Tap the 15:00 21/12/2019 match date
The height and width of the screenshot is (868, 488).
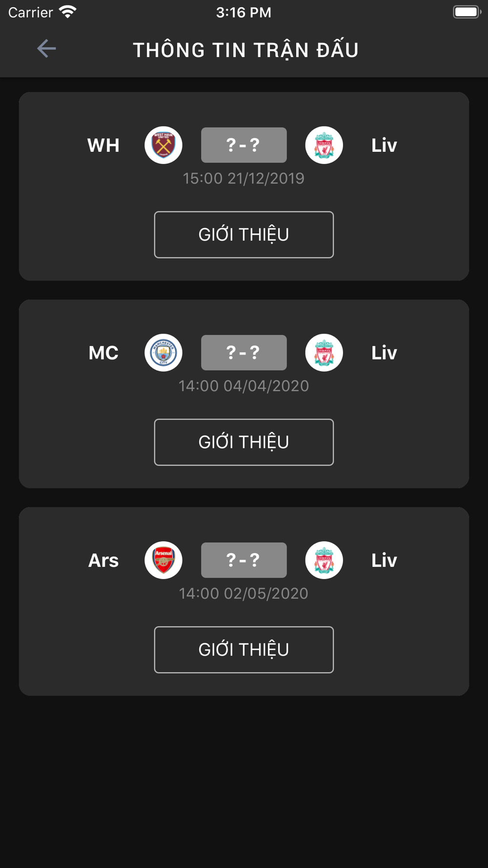pos(244,178)
